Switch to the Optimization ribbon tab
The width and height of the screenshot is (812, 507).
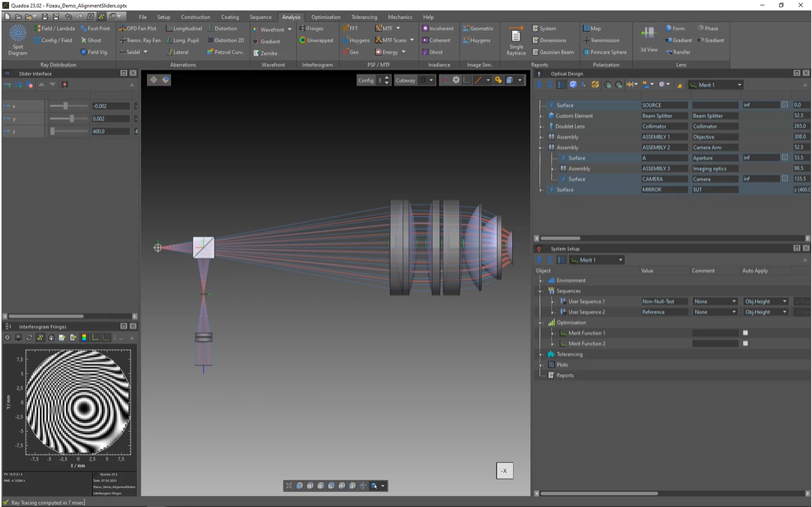coord(325,16)
